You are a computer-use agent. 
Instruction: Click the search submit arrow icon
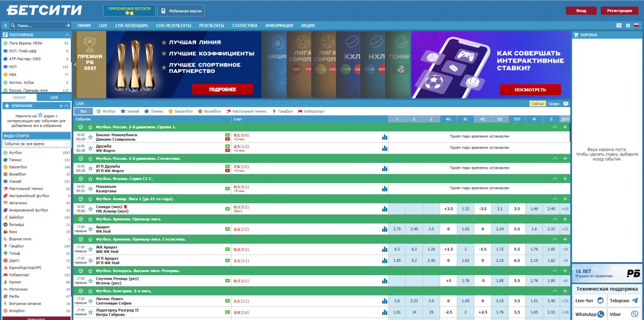pos(68,26)
